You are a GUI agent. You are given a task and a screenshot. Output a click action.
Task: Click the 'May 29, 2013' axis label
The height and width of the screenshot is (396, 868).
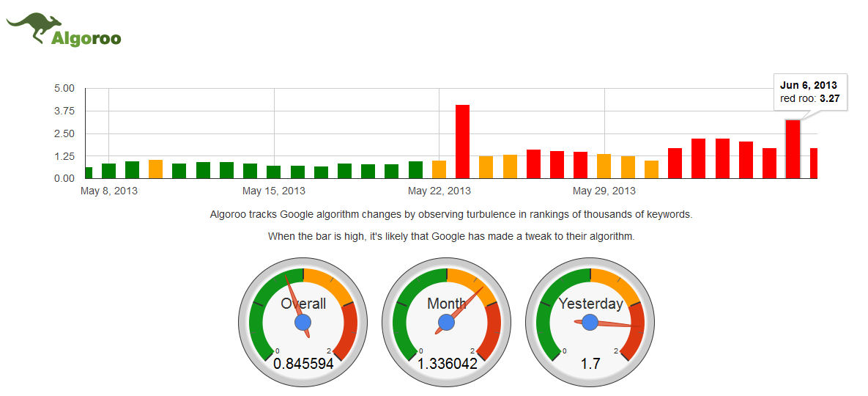(x=604, y=191)
